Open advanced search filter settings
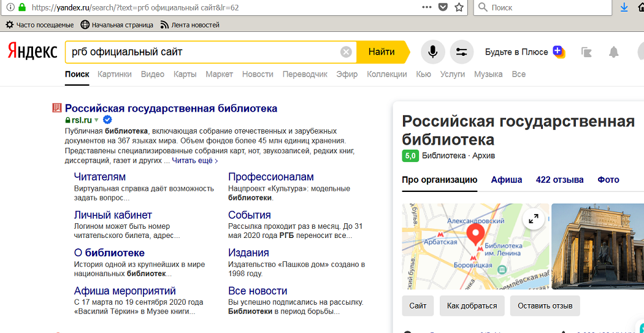This screenshot has height=333, width=644. pos(462,52)
